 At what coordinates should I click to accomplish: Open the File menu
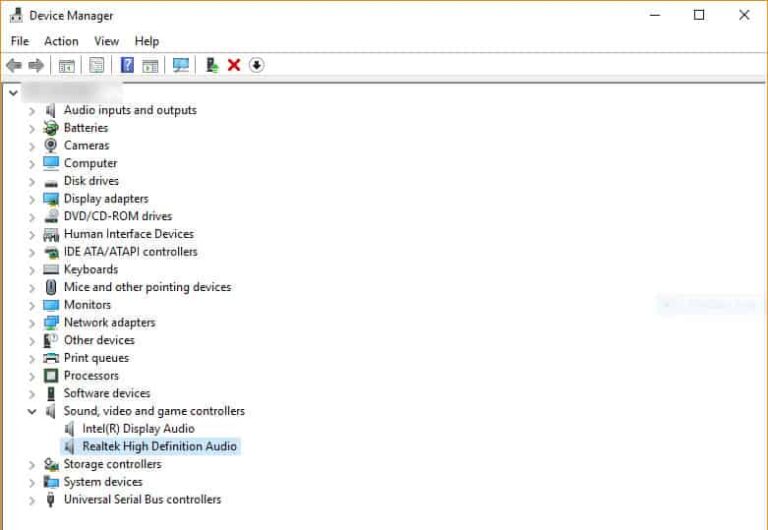coord(20,41)
